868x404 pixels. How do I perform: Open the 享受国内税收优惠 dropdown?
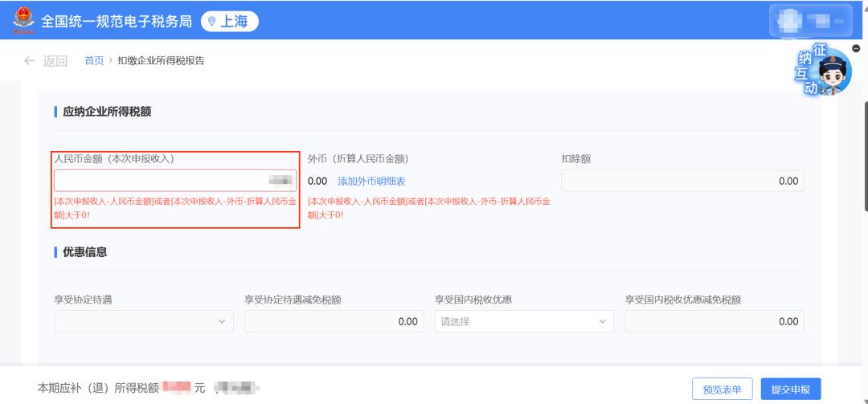tap(524, 321)
